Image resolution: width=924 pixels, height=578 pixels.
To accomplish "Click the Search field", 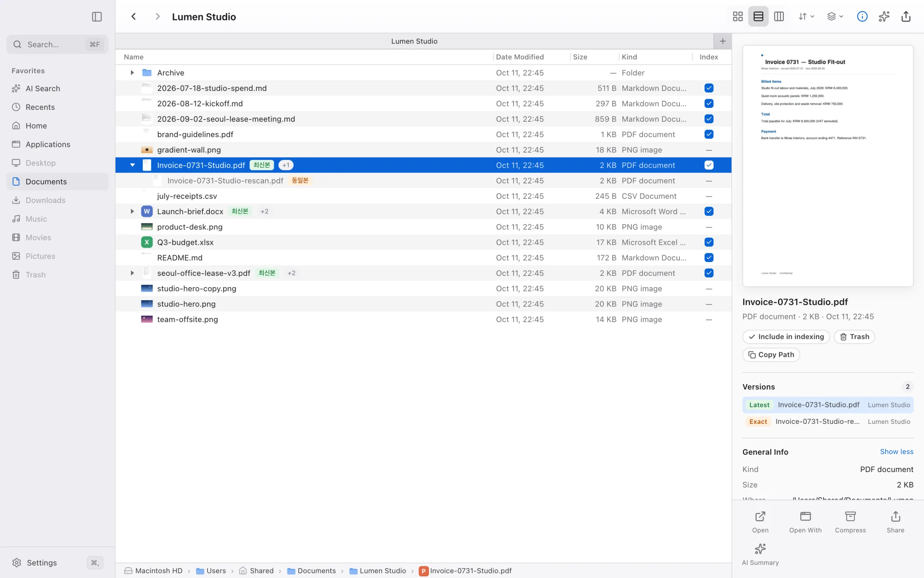I will tap(57, 44).
